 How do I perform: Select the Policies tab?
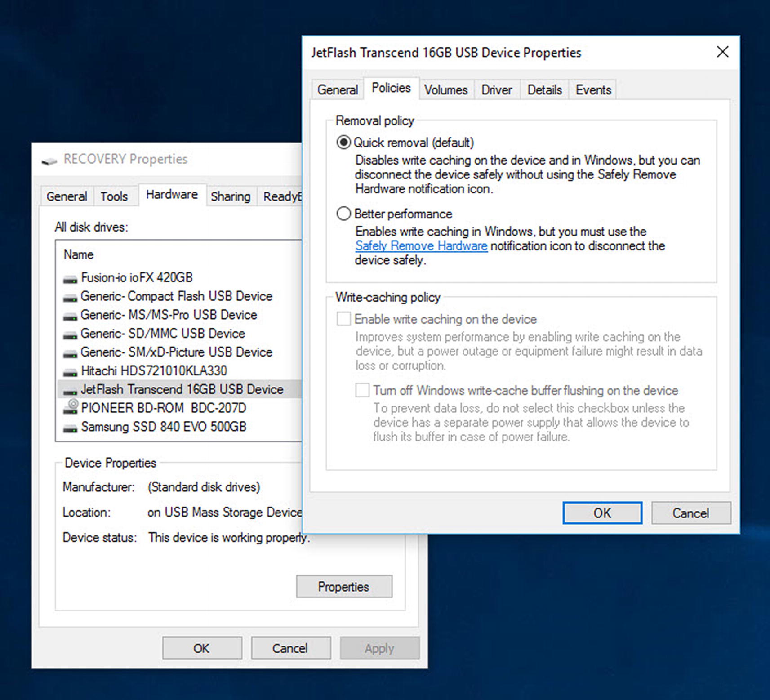point(391,88)
